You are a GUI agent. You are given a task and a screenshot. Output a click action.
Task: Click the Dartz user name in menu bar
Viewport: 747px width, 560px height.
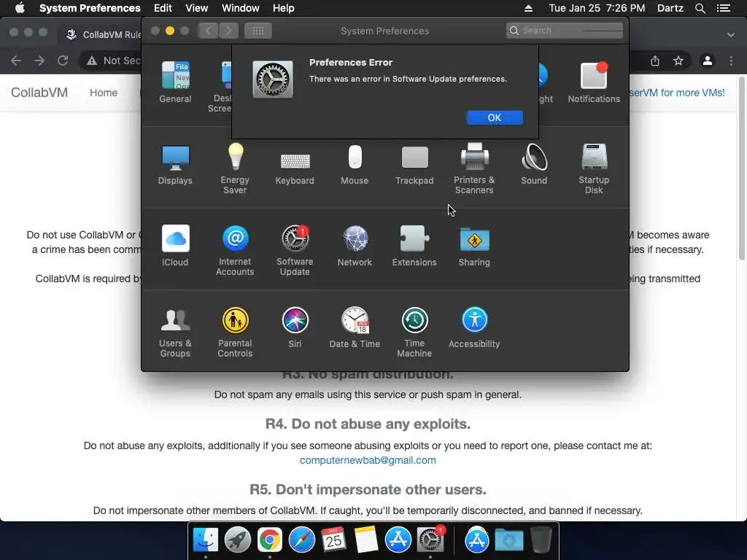pyautogui.click(x=670, y=8)
